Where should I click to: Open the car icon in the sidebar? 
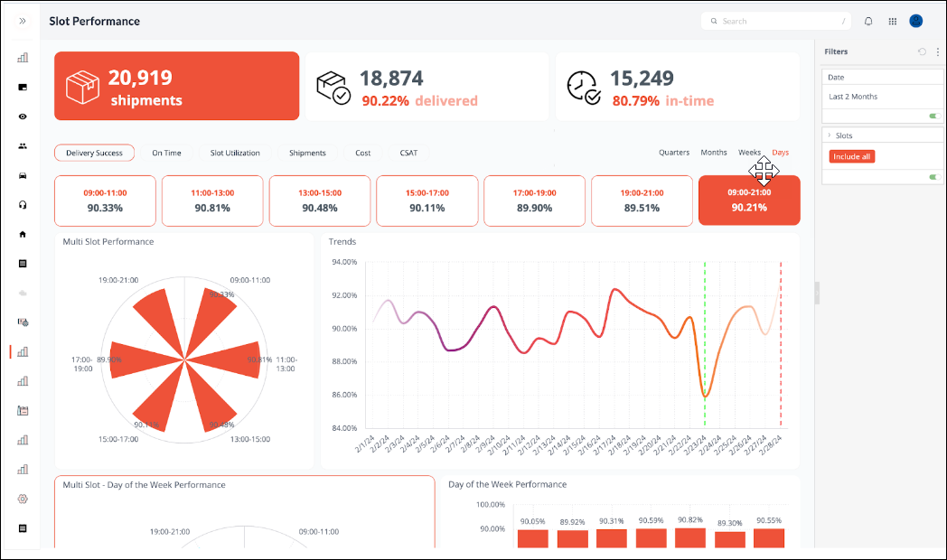23,175
